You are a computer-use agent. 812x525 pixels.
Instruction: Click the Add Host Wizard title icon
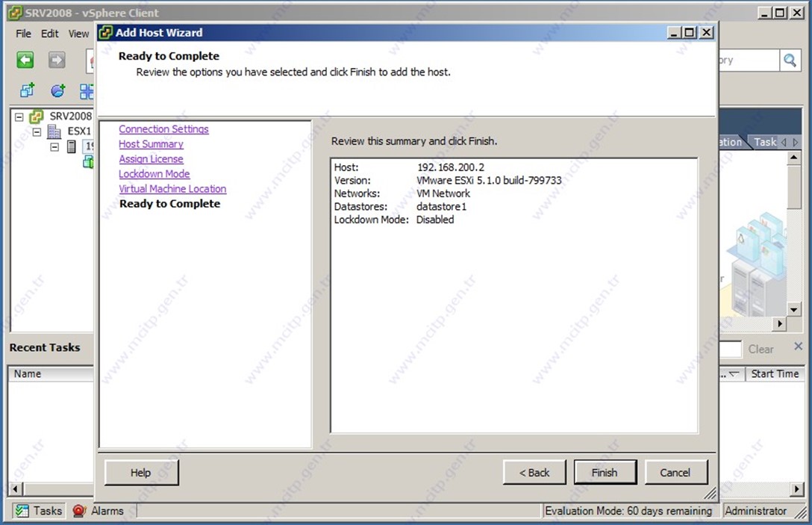tap(105, 33)
